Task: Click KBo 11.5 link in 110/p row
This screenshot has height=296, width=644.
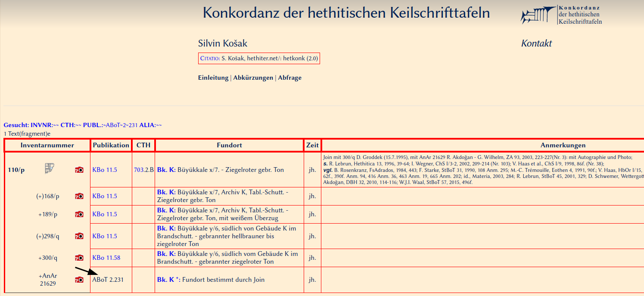Action: pos(105,170)
